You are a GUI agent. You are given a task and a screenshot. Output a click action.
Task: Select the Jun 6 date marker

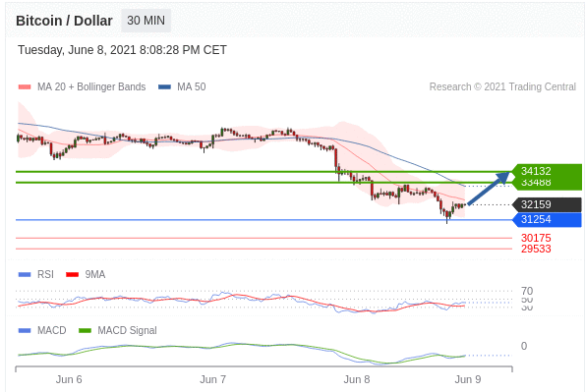click(69, 379)
